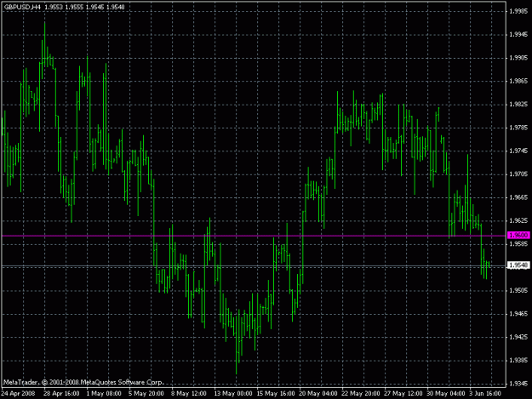Viewport: 532px width, 399px height.
Task: Click the 5 May 20:00 time label
Action: pyautogui.click(x=146, y=394)
